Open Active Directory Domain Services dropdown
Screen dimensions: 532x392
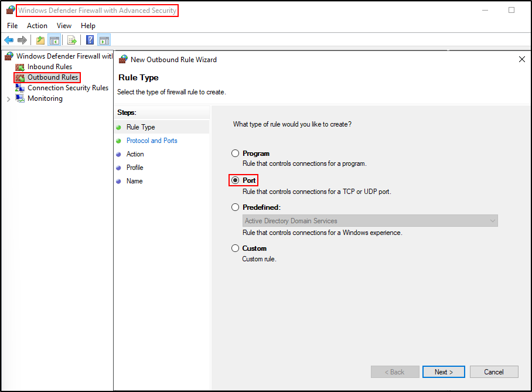point(370,221)
